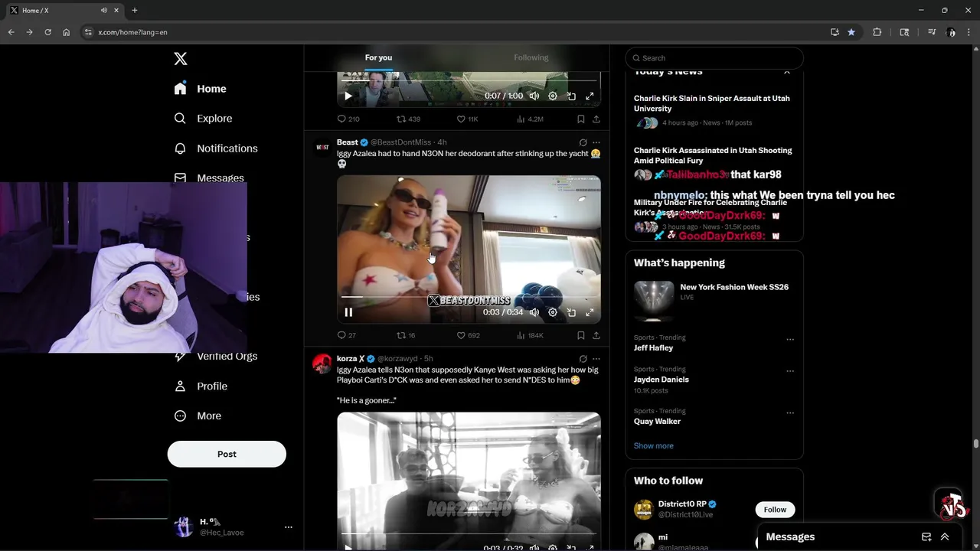Open Explore in the left navigation
Screen dimensions: 980x551
tap(203, 119)
